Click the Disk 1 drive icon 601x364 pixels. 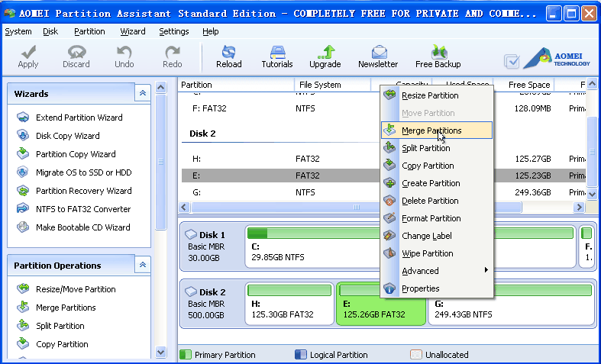[191, 234]
